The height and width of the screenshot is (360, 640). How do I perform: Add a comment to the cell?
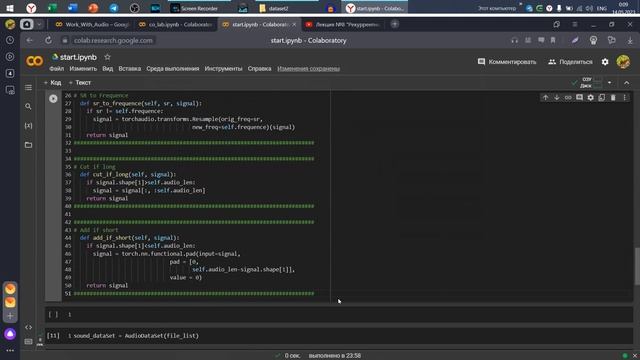pyautogui.click(x=579, y=98)
